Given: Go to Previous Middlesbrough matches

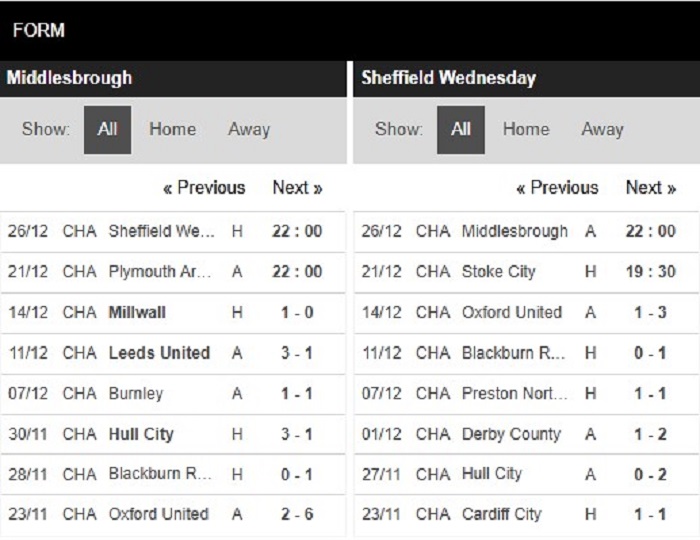Looking at the screenshot, I should coord(204,187).
